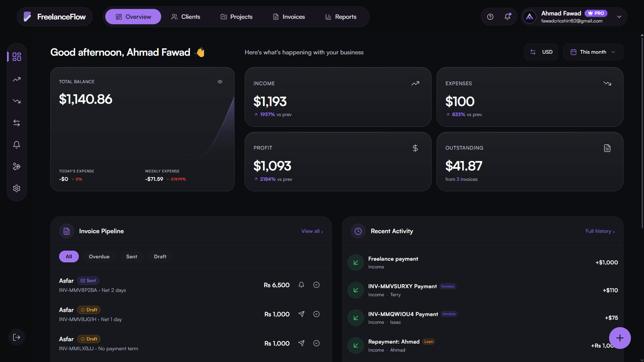Log out using the sidebar exit icon

[x=16, y=337]
